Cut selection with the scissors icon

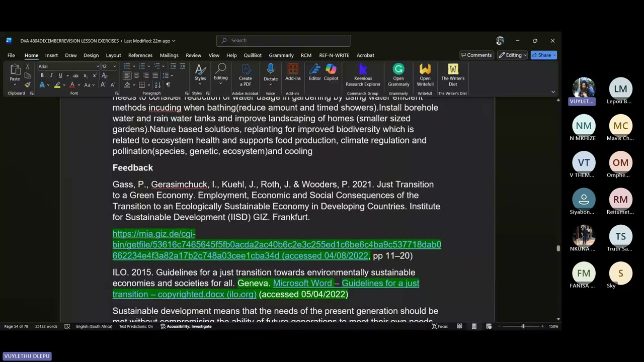click(x=27, y=66)
